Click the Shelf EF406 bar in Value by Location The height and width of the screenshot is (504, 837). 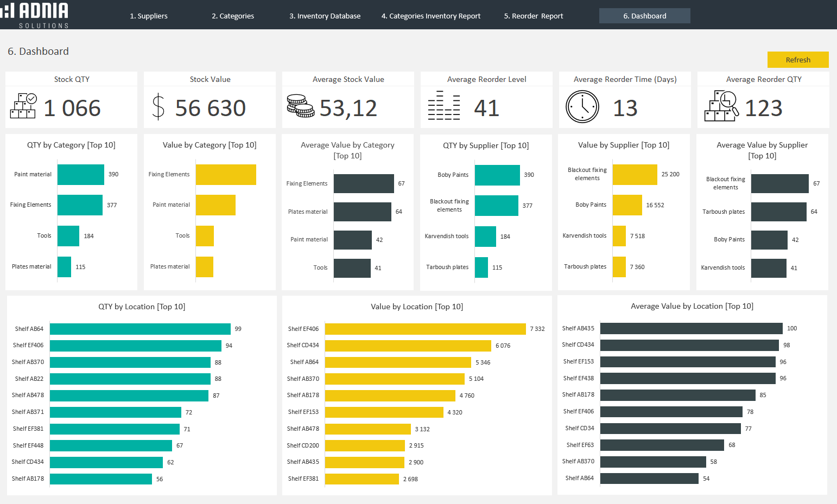pyautogui.click(x=425, y=329)
